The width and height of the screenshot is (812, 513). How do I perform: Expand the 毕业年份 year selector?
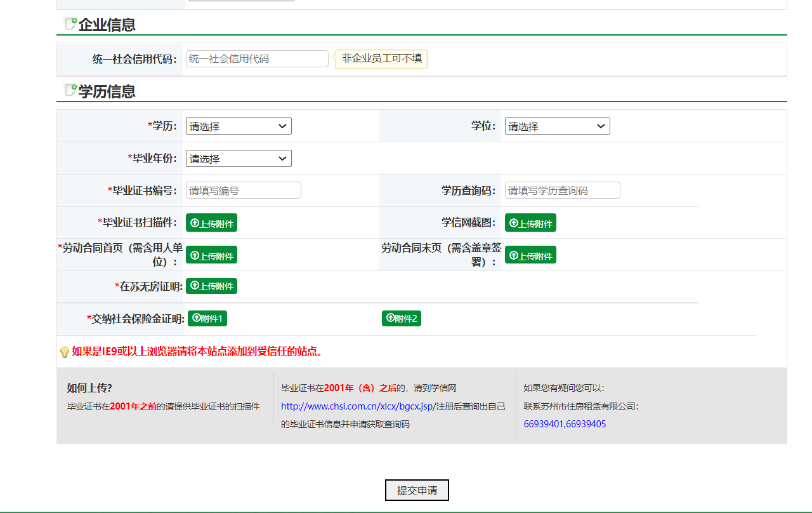pos(239,159)
